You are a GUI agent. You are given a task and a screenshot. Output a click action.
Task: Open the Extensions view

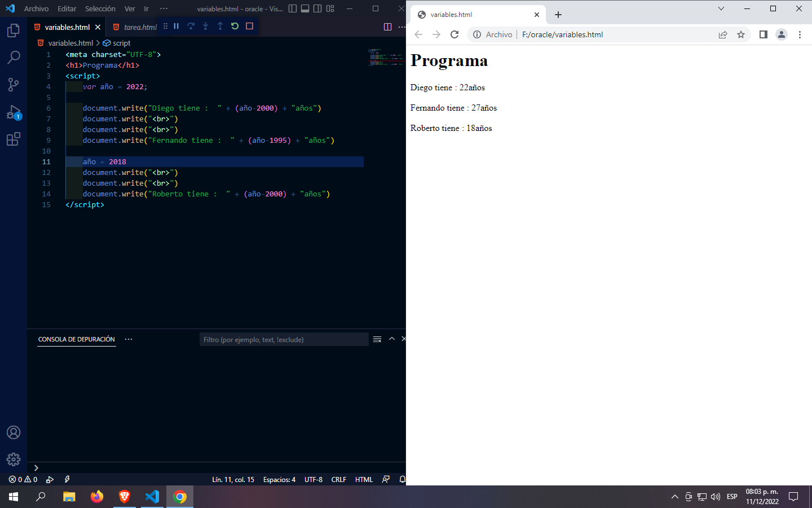coord(14,139)
